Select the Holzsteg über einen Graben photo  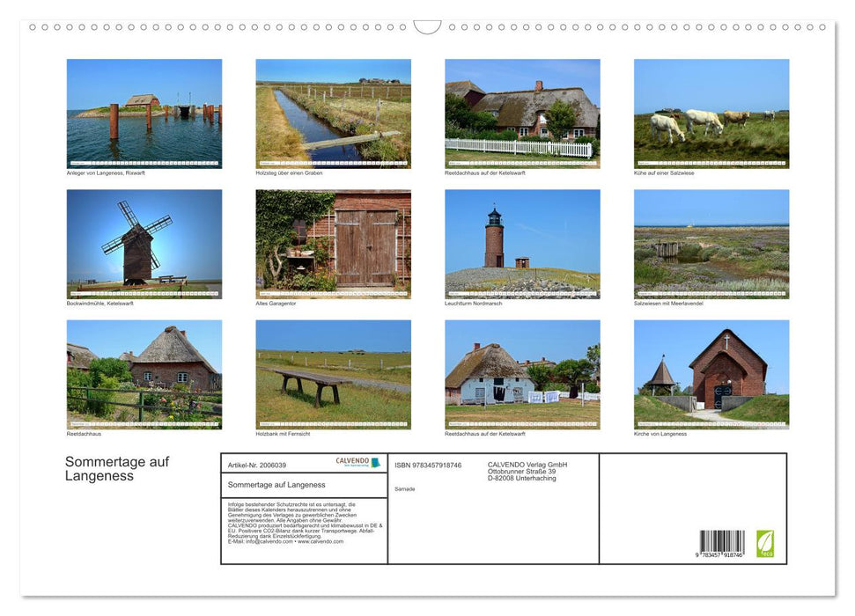(x=333, y=113)
